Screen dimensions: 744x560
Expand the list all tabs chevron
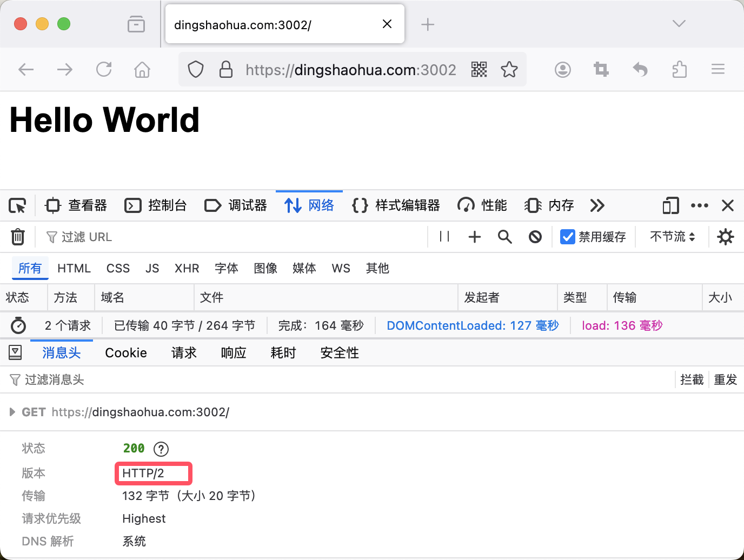(x=679, y=23)
